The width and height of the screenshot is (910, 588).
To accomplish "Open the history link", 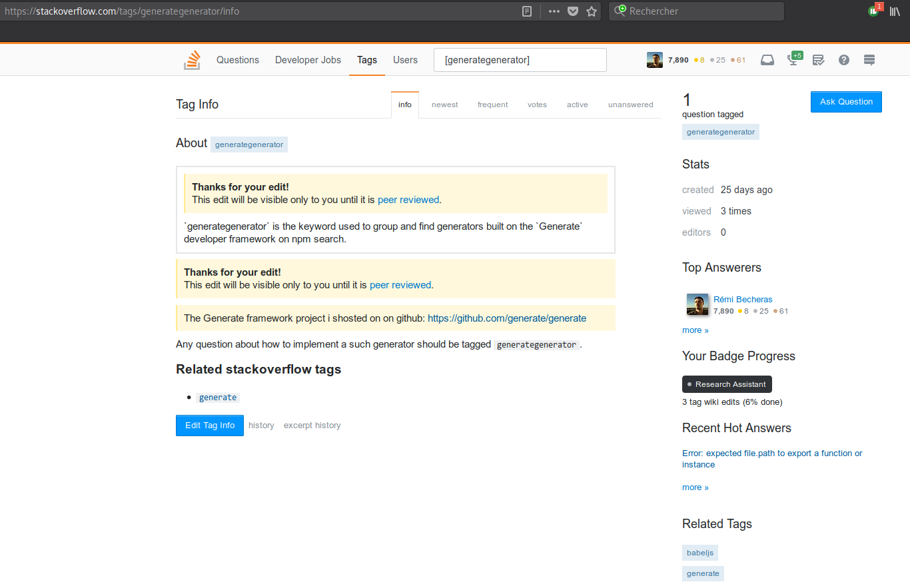I will coord(261,426).
